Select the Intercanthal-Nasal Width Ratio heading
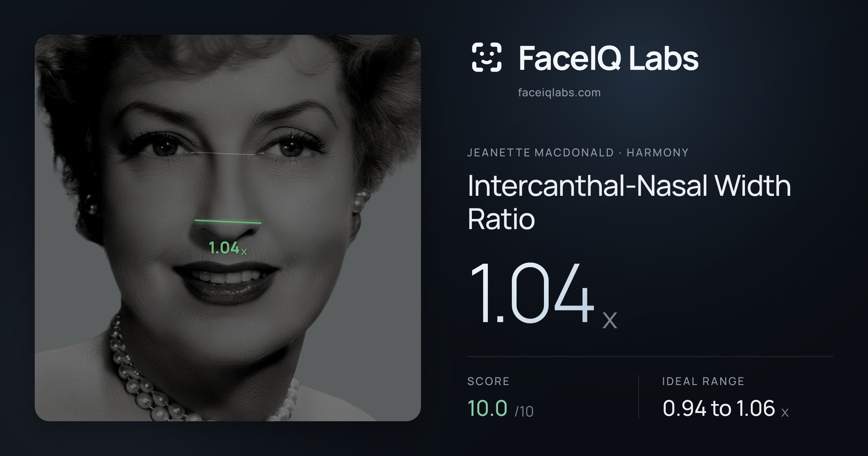This screenshot has width=868, height=456. click(x=629, y=202)
